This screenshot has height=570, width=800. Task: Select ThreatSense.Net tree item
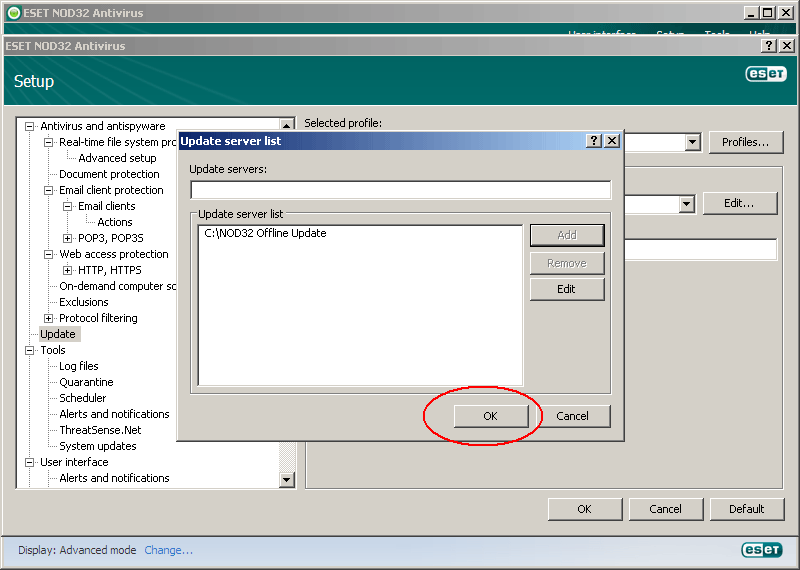click(100, 430)
